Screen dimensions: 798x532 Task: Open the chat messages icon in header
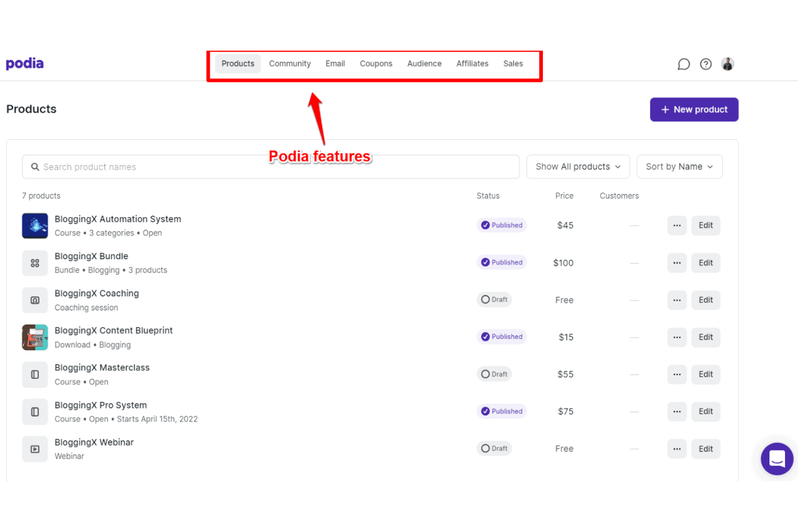pyautogui.click(x=684, y=64)
